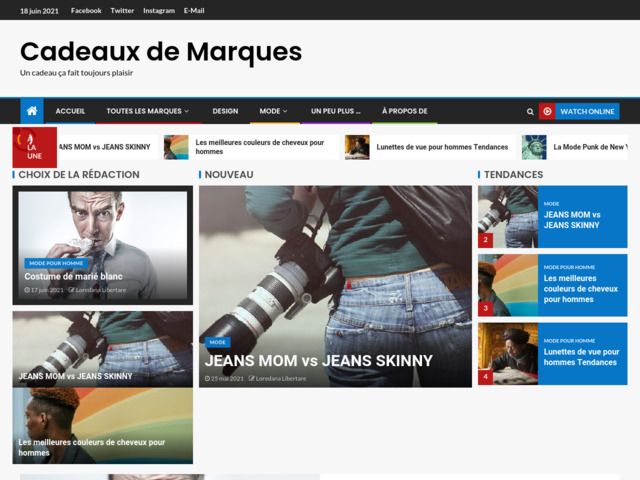640x480 pixels.
Task: Click ticker thumbnail of Statue of Liberty
Action: click(534, 147)
